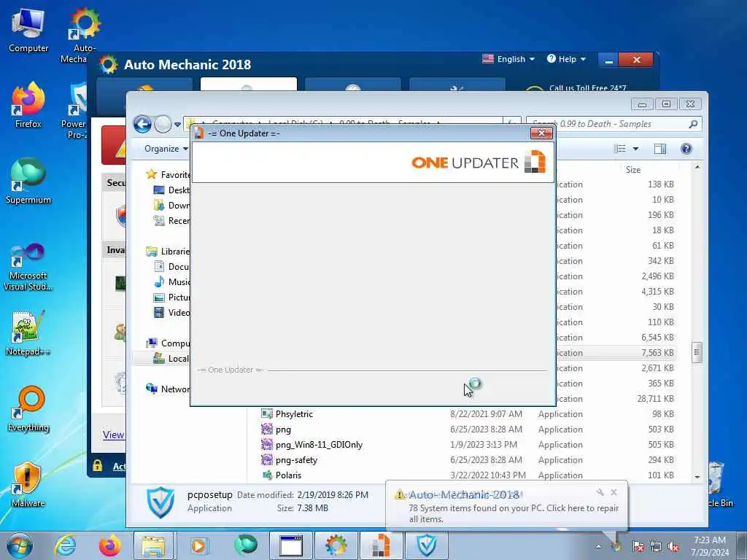Click the Explorer search magnifier icon

point(693,124)
